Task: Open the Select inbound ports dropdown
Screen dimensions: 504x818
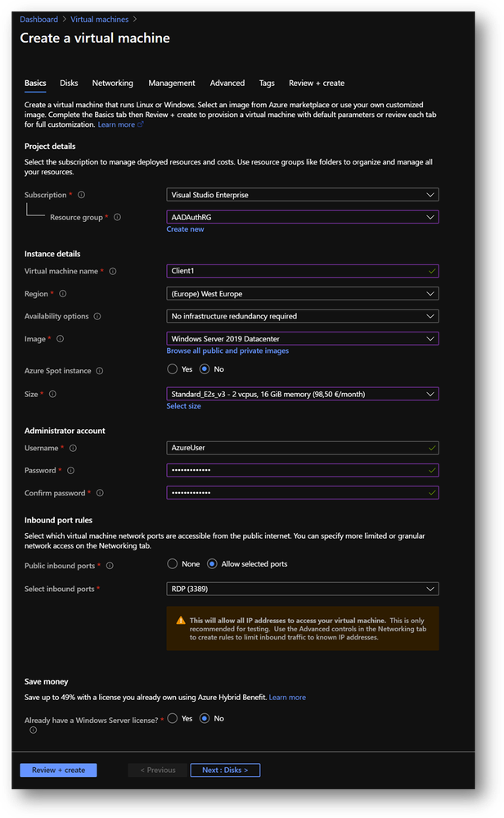Action: tap(302, 589)
